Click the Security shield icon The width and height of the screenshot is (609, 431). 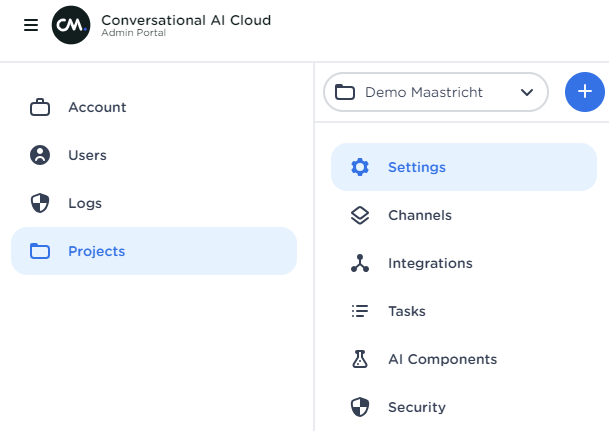(360, 407)
